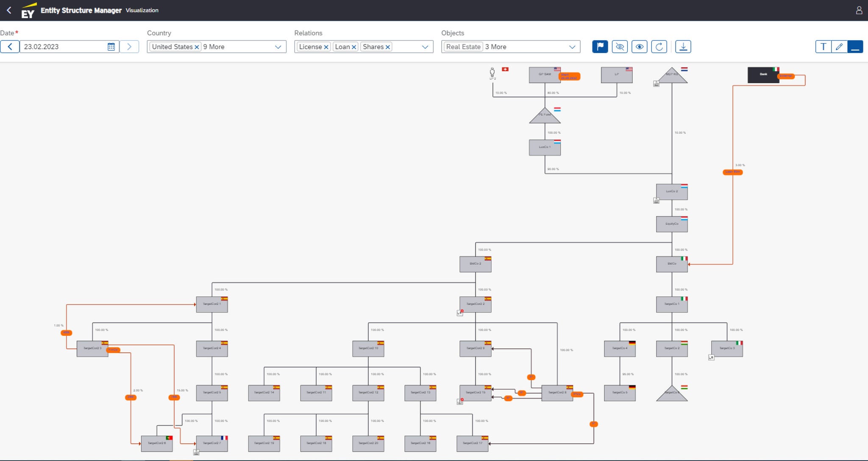Click the forward date navigation arrow
Image resolution: width=868 pixels, height=461 pixels.
click(x=130, y=47)
